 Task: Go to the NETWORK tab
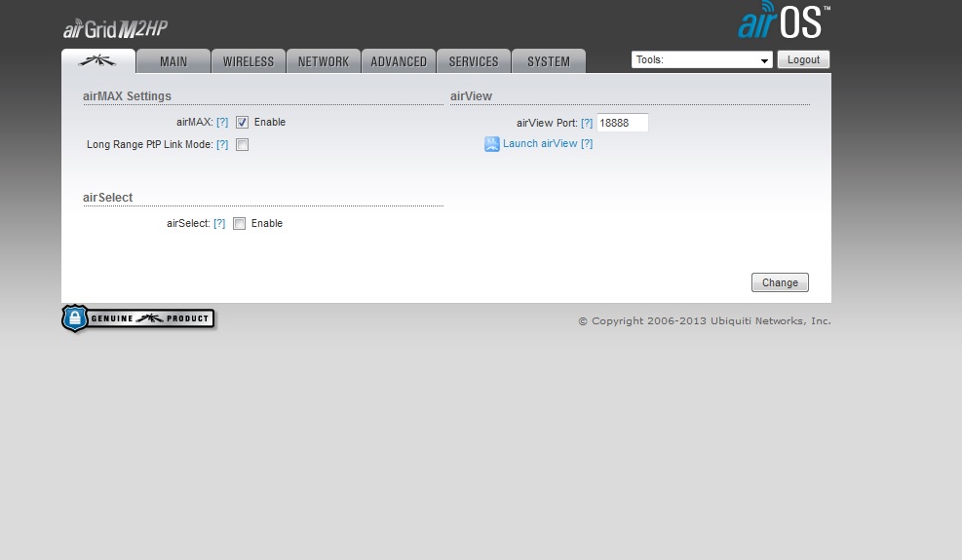tap(324, 61)
